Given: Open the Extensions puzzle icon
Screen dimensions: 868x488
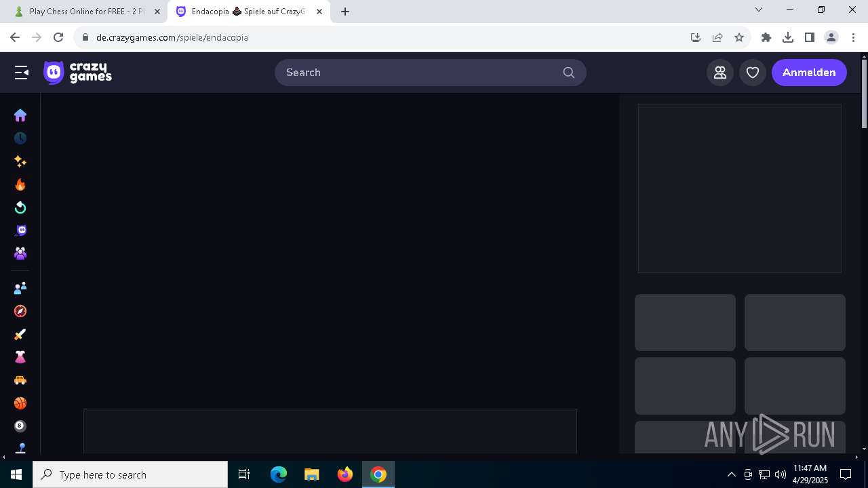Looking at the screenshot, I should coord(766,37).
